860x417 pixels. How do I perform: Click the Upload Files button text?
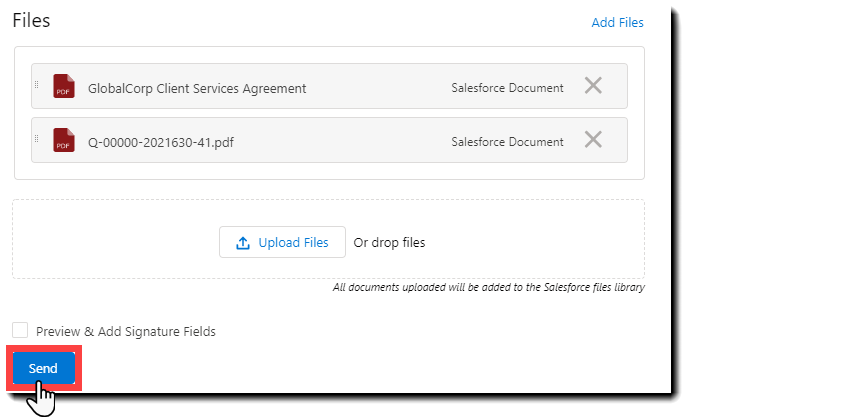tap(293, 242)
